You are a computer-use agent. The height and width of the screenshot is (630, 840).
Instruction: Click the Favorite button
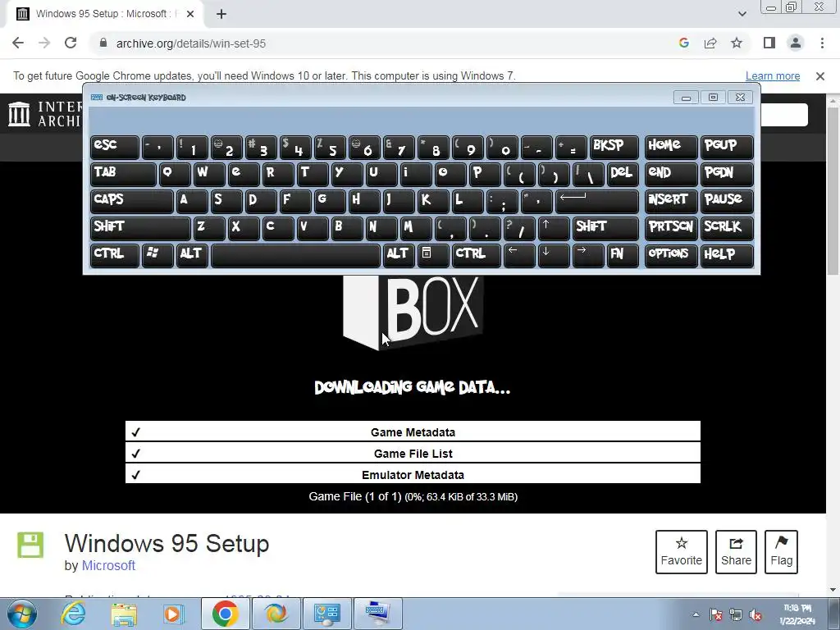[682, 552]
